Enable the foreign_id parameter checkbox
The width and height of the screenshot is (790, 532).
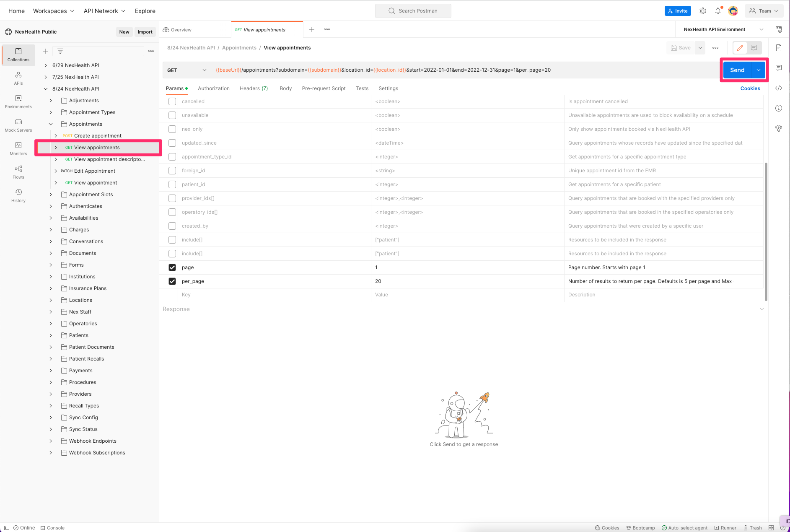point(172,171)
